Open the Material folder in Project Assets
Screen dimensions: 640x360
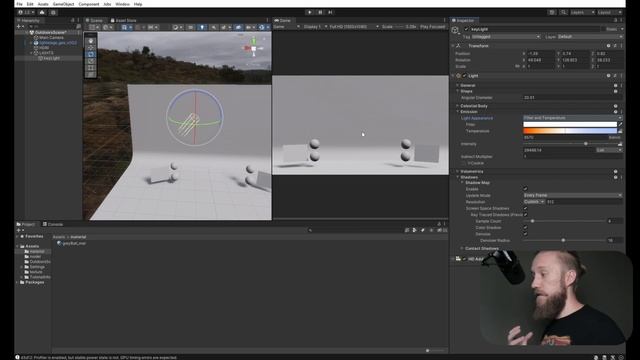(x=37, y=251)
